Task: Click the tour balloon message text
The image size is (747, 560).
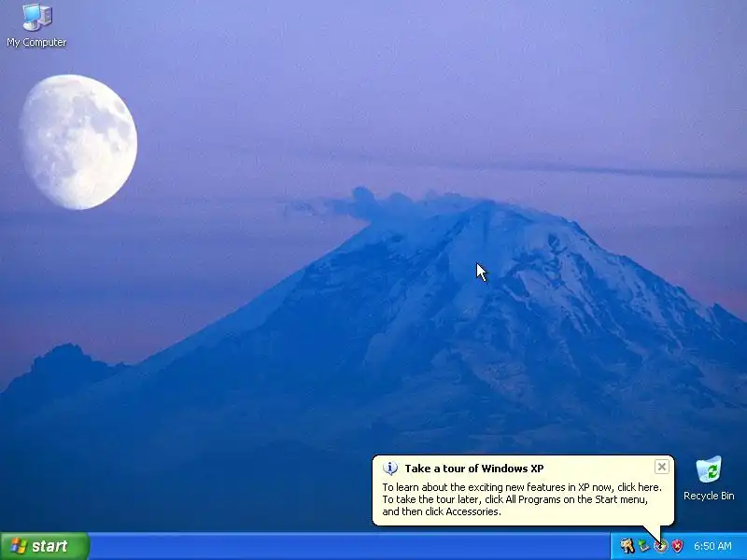Action: click(x=522, y=499)
